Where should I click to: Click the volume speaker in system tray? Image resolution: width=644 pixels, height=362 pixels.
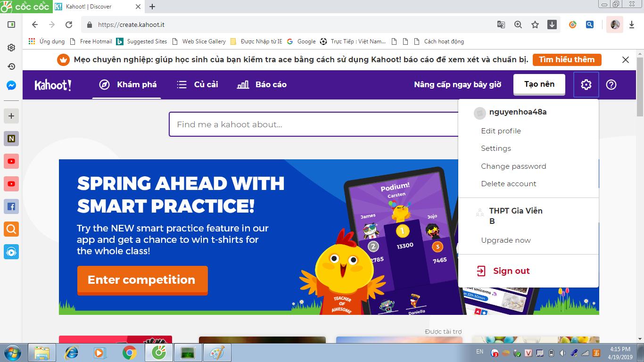point(562,353)
